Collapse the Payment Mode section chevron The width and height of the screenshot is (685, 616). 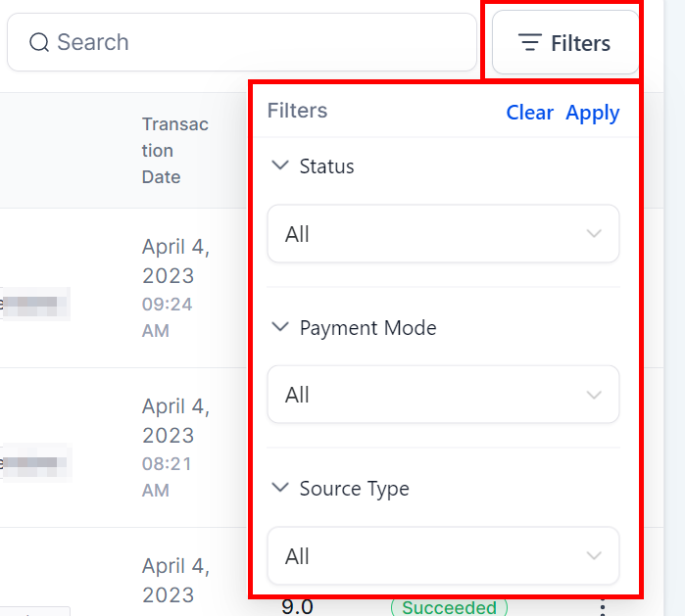[x=280, y=327]
